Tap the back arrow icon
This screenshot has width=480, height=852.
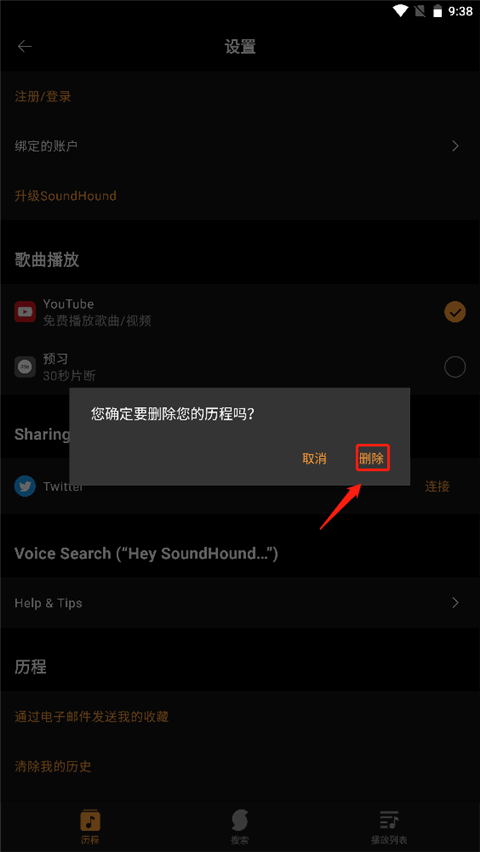click(25, 46)
